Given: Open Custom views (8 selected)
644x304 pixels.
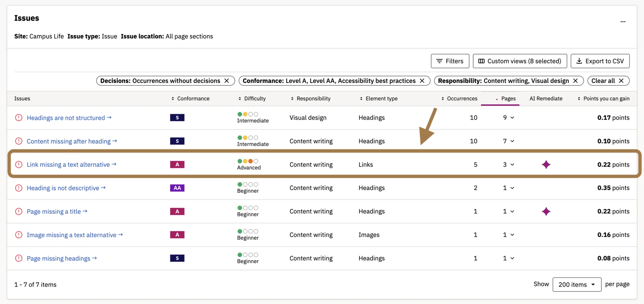Looking at the screenshot, I should point(520,61).
